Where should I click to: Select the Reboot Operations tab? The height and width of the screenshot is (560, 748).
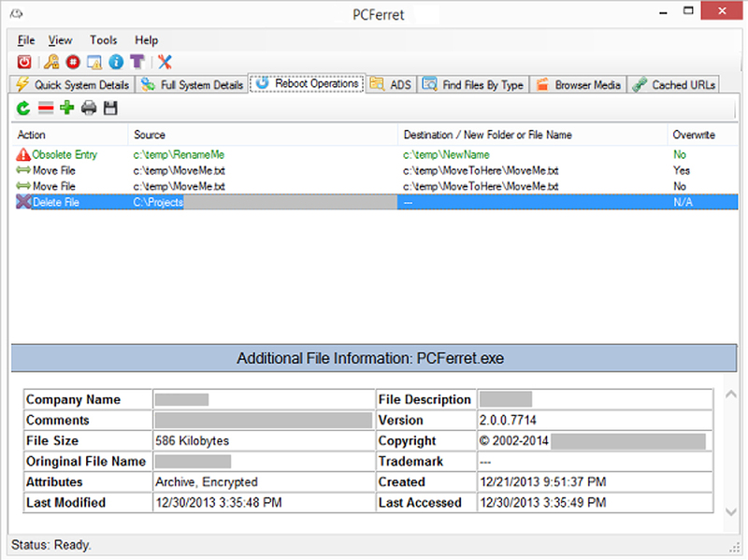point(308,83)
